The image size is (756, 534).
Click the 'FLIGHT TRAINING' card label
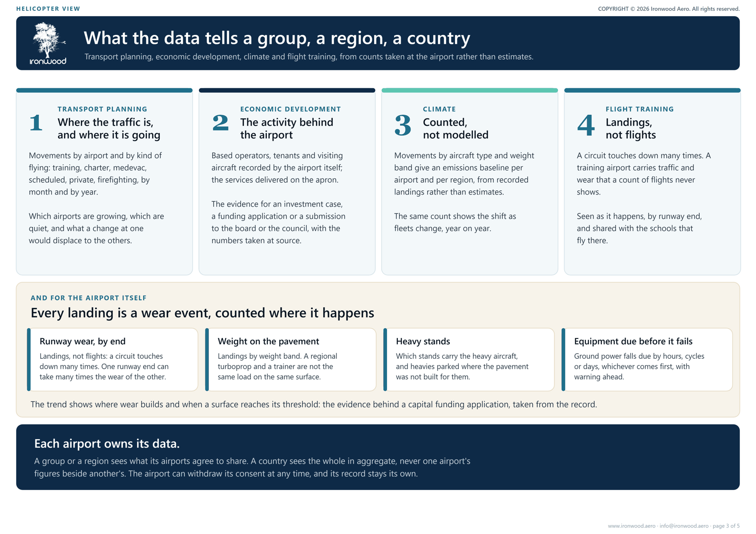tap(640, 109)
